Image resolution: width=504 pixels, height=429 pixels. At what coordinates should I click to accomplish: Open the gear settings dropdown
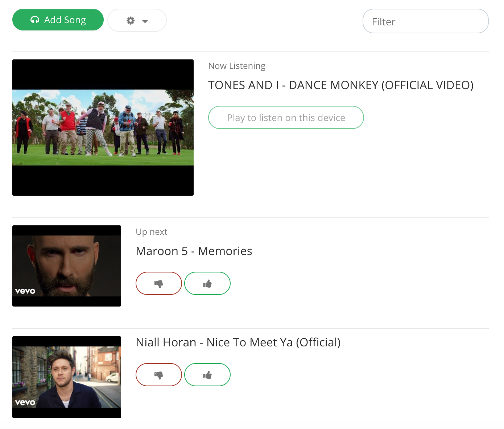pos(137,21)
